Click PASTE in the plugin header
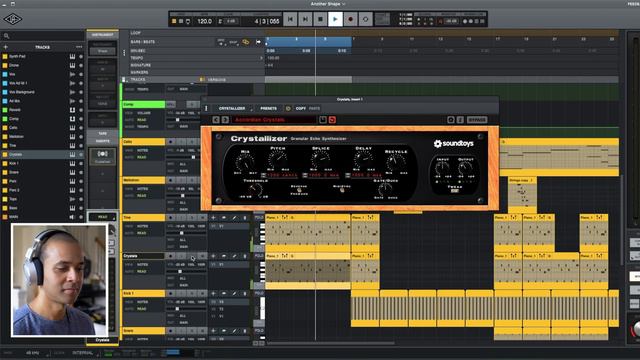 pos(314,109)
